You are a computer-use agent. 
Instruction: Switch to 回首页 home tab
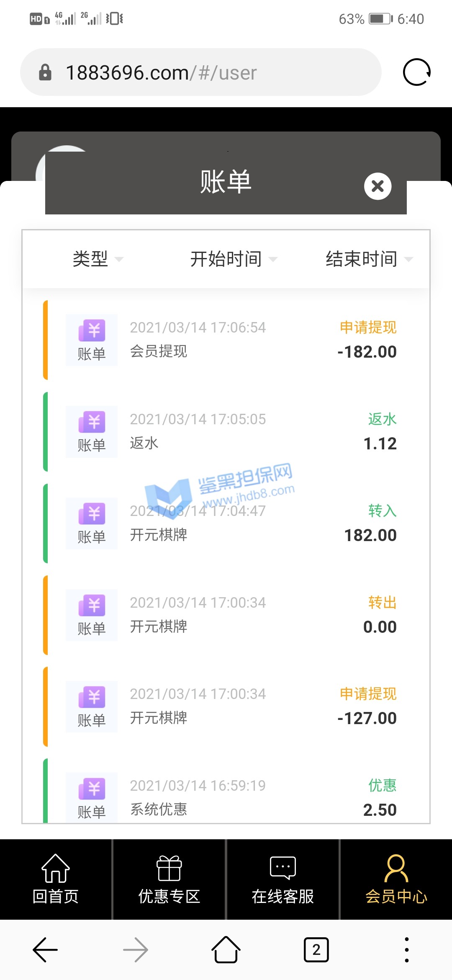[56, 879]
